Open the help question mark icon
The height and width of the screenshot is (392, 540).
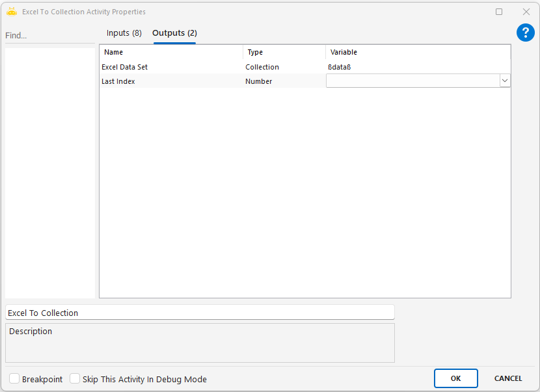coord(525,33)
